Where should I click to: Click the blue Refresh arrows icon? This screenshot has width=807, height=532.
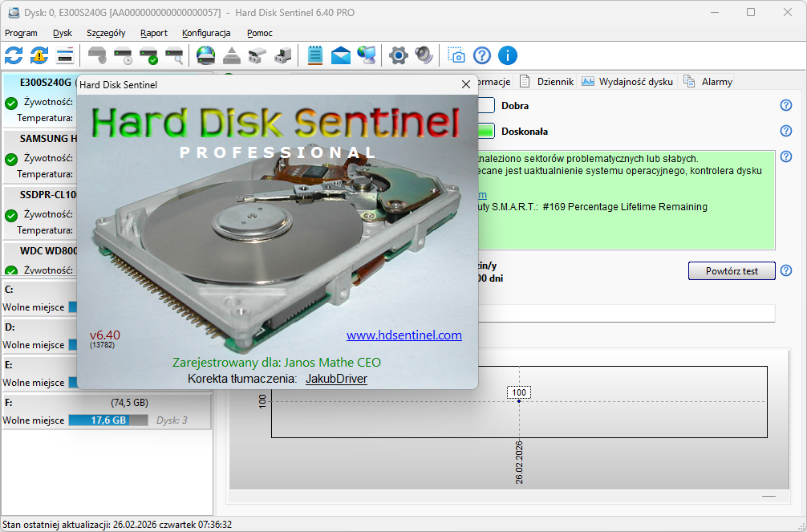14,55
